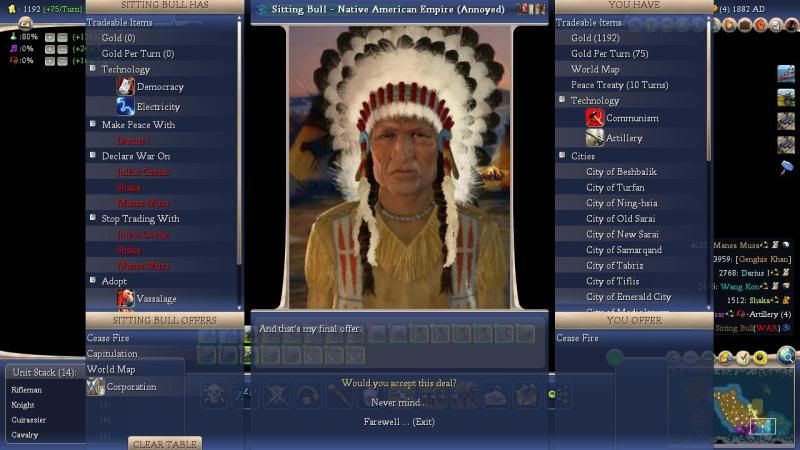Click Farewell... (Exit)

click(x=399, y=422)
